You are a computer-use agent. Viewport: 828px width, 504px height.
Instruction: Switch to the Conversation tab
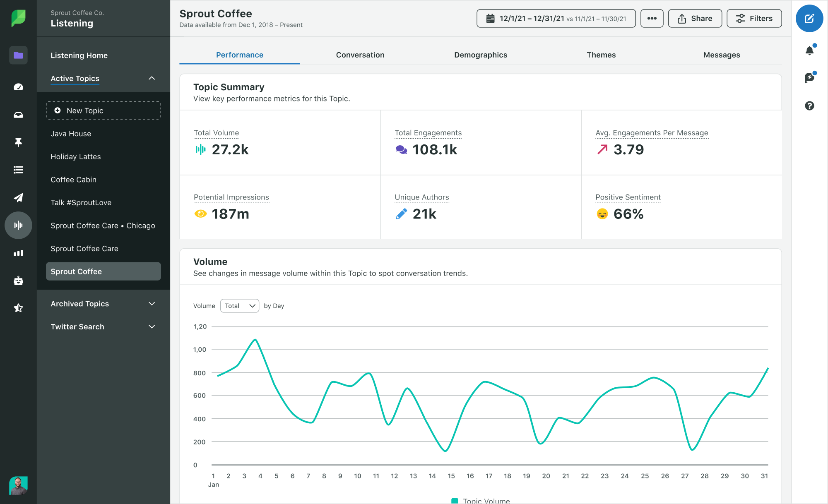pyautogui.click(x=360, y=54)
